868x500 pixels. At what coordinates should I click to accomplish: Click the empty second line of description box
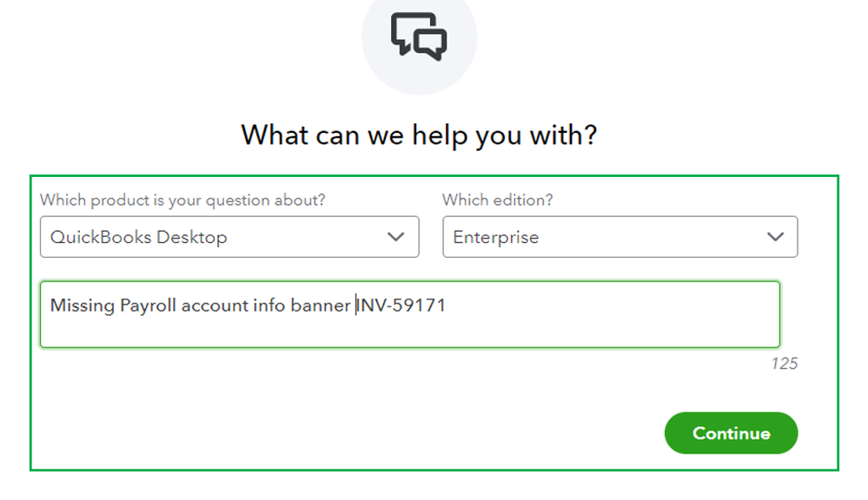(x=408, y=331)
